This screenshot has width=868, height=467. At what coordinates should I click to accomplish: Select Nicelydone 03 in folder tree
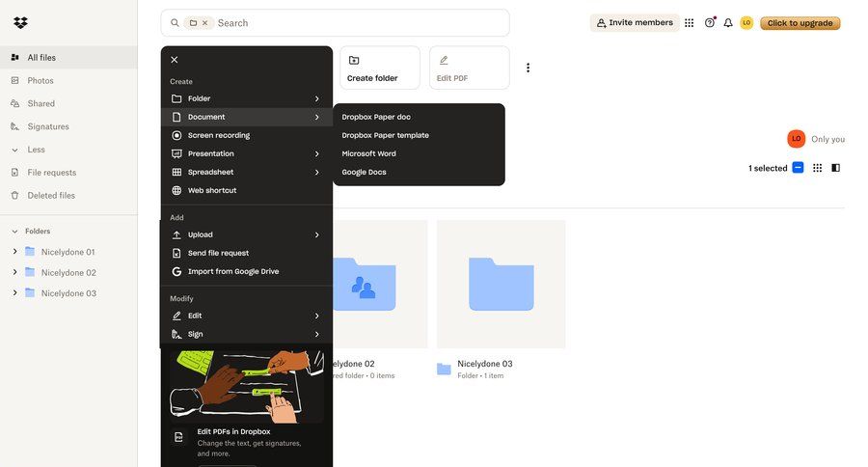click(68, 293)
